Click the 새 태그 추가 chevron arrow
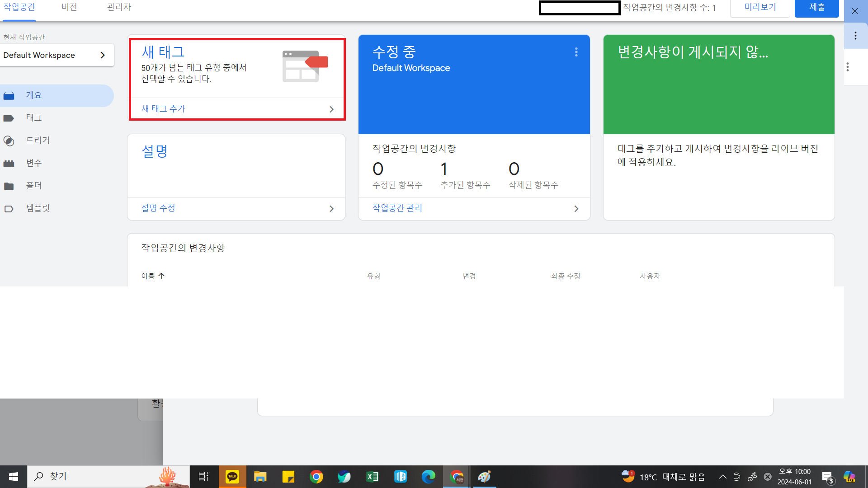868x488 pixels. (331, 109)
